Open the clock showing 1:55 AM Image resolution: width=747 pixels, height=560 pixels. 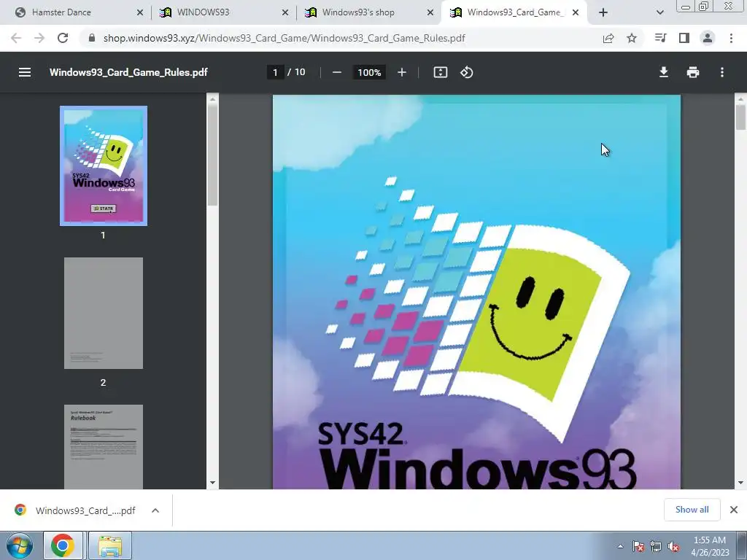[710, 546]
